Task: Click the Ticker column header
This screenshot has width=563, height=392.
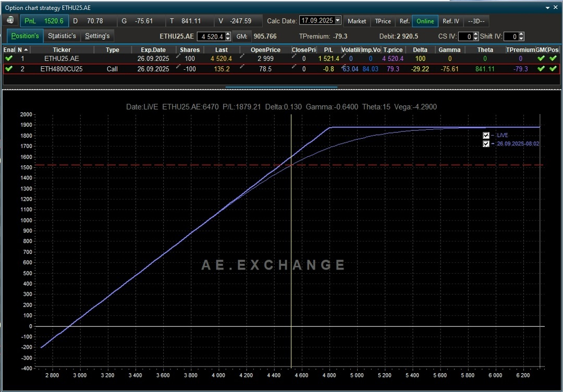Action: [x=62, y=50]
